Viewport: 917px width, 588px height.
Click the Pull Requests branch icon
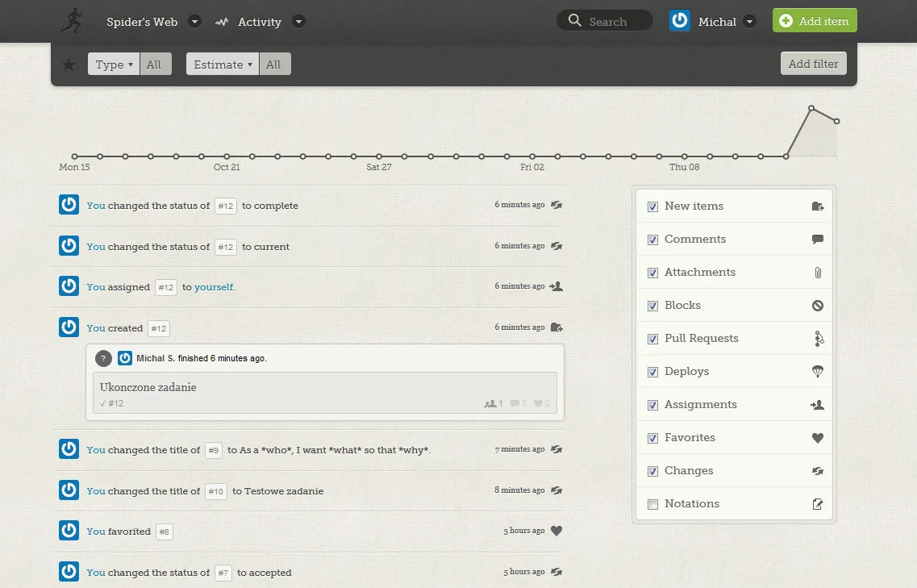tap(819, 338)
